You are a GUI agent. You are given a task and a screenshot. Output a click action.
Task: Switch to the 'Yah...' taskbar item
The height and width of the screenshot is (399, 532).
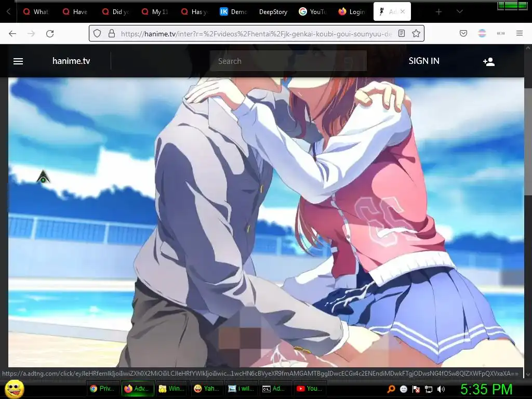(x=206, y=389)
